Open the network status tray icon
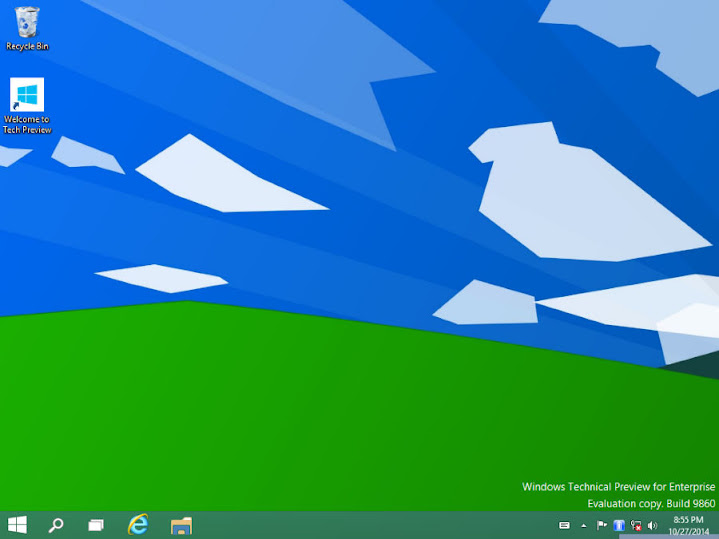Image resolution: width=719 pixels, height=539 pixels. tap(636, 525)
